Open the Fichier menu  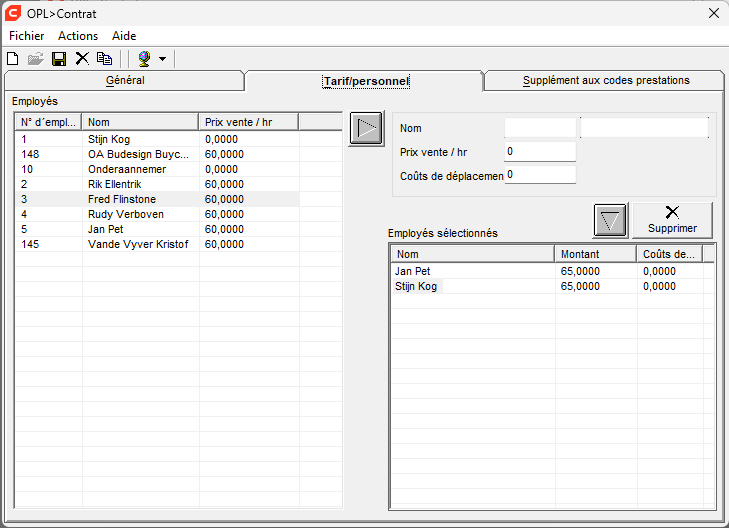[27, 36]
